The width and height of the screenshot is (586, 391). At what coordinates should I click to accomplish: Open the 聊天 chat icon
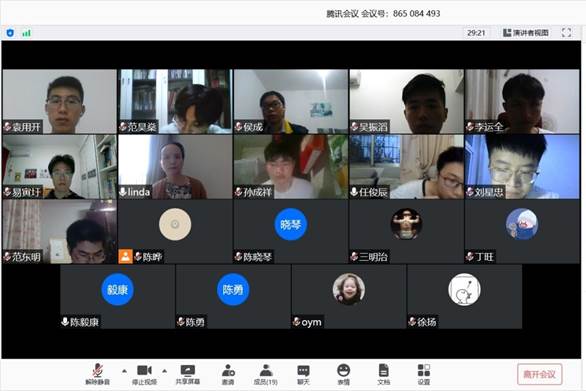303,374
